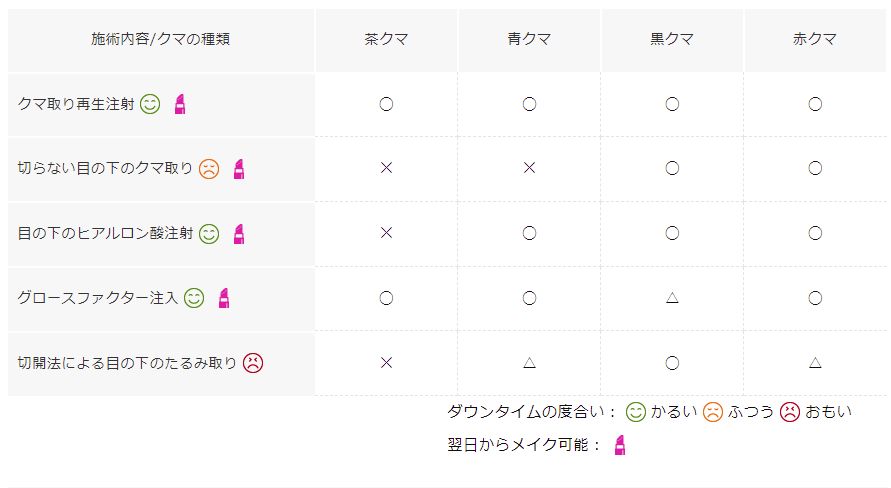Click the triangle mark under 黒クマ

(x=672, y=298)
